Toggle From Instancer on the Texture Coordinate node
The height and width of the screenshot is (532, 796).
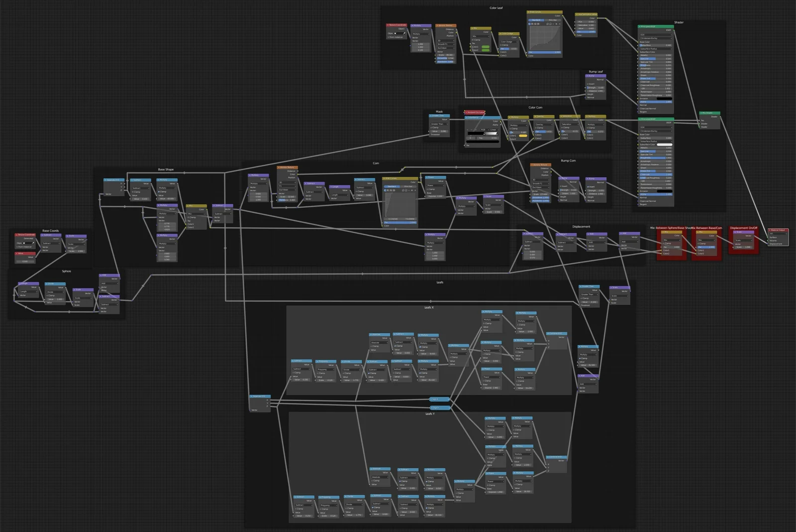coord(389,37)
